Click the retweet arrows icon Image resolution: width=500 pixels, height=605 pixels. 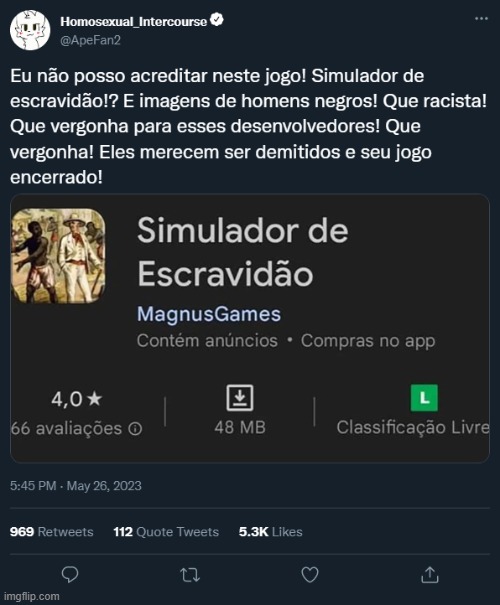click(x=190, y=575)
